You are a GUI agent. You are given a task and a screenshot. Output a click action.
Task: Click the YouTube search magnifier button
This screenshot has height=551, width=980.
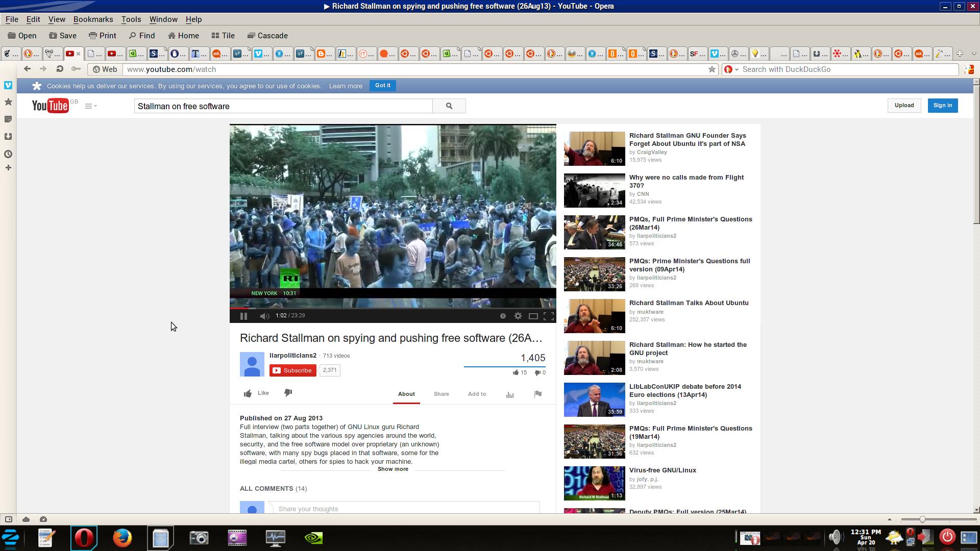click(x=449, y=106)
